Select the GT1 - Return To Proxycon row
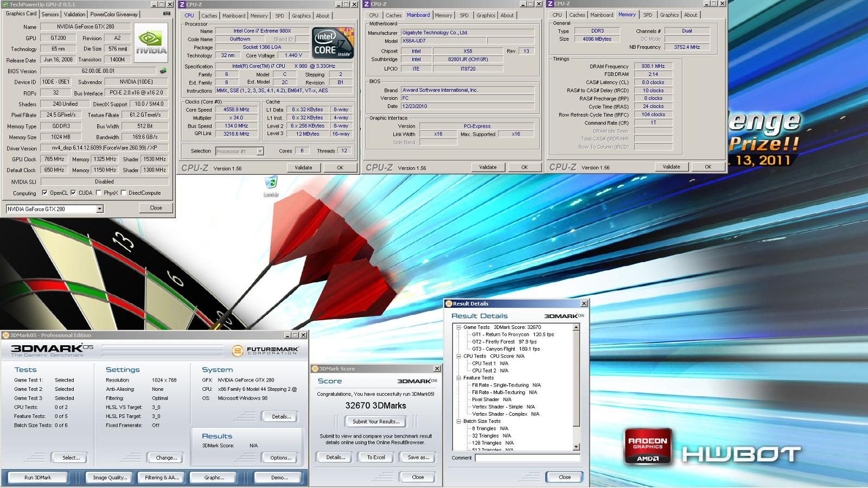This screenshot has height=488, width=868. (x=513, y=334)
